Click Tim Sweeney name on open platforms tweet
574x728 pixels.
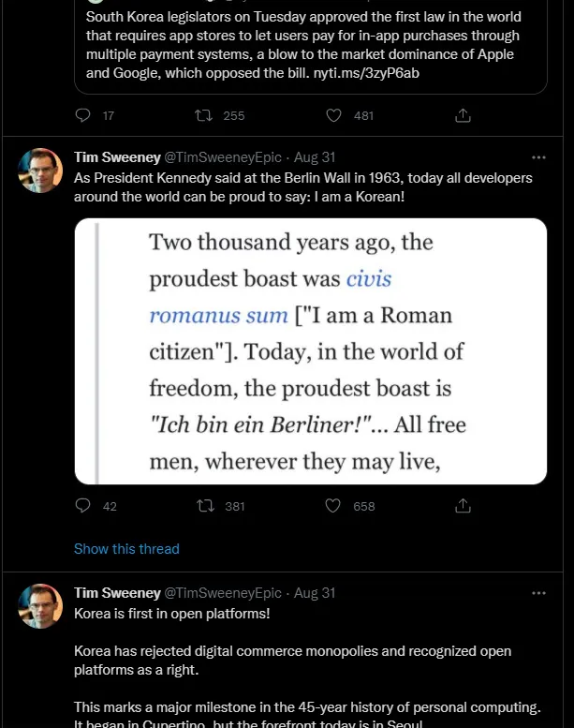tap(117, 593)
